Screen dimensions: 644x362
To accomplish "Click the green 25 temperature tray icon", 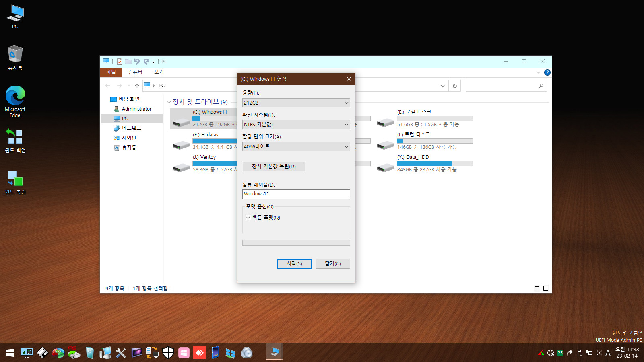I will [560, 353].
